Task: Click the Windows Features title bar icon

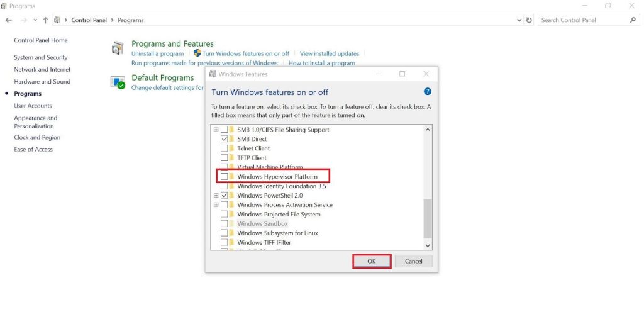Action: pyautogui.click(x=213, y=74)
